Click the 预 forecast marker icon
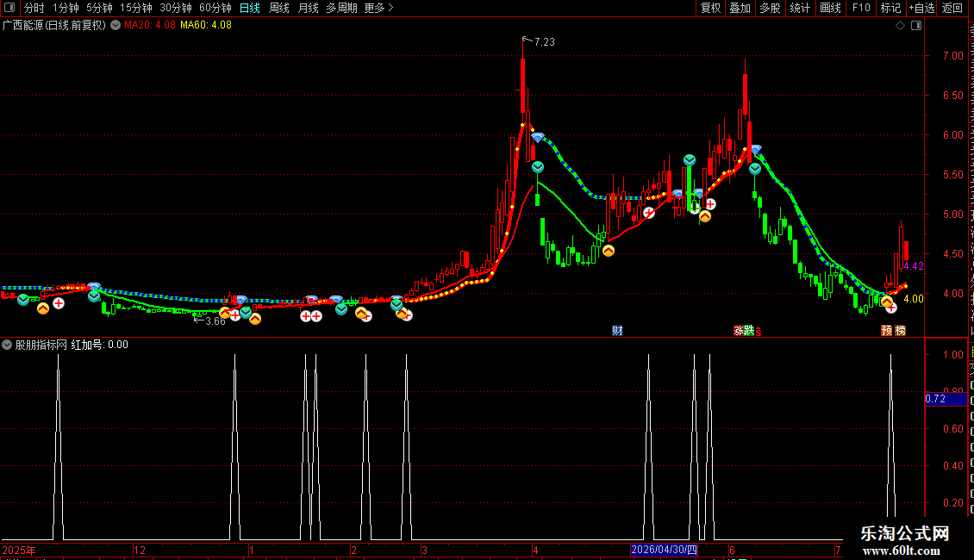The image size is (974, 560). click(x=886, y=331)
